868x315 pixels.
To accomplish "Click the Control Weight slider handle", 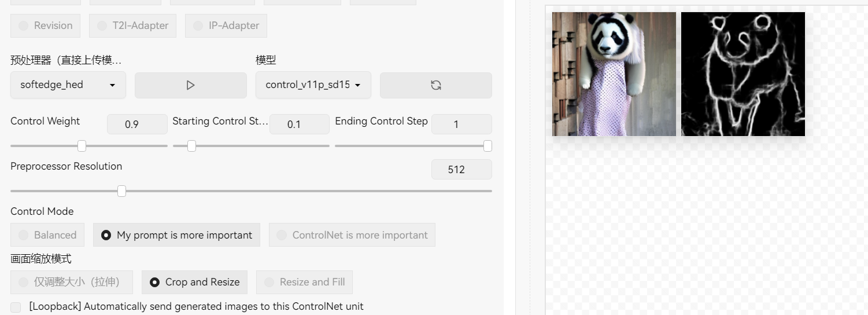I will 82,146.
